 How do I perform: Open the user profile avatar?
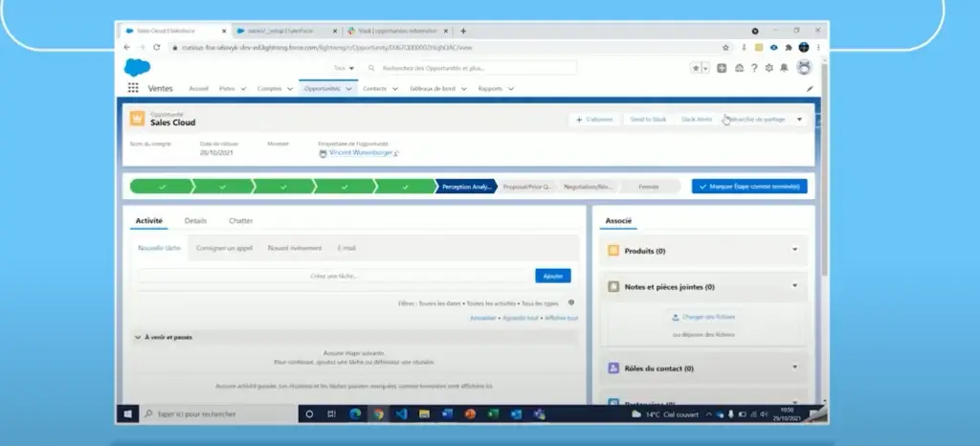(804, 67)
